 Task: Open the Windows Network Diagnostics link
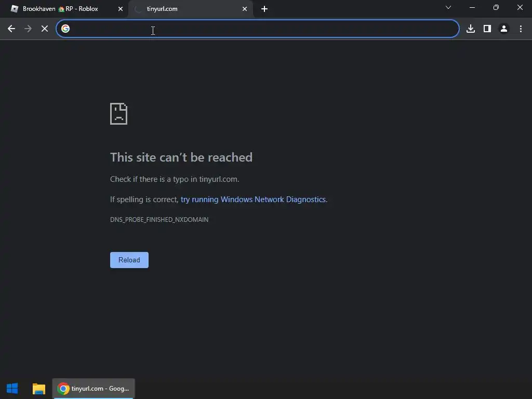coord(253,199)
